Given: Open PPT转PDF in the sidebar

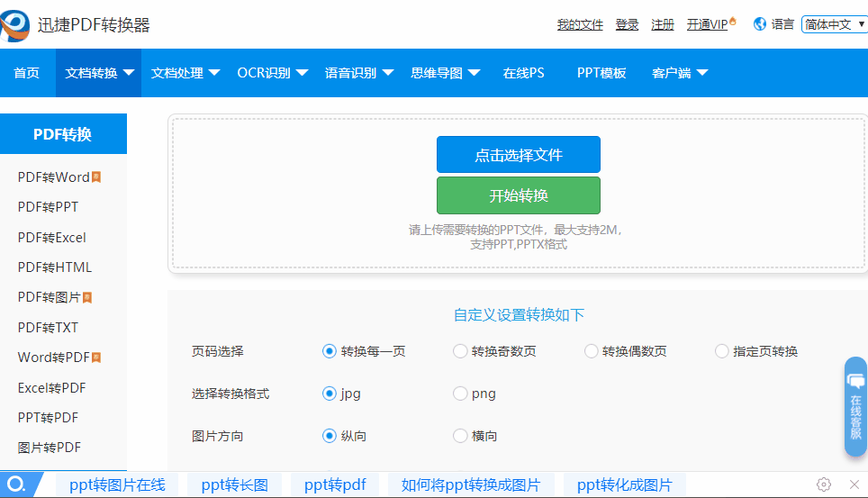Looking at the screenshot, I should (48, 418).
